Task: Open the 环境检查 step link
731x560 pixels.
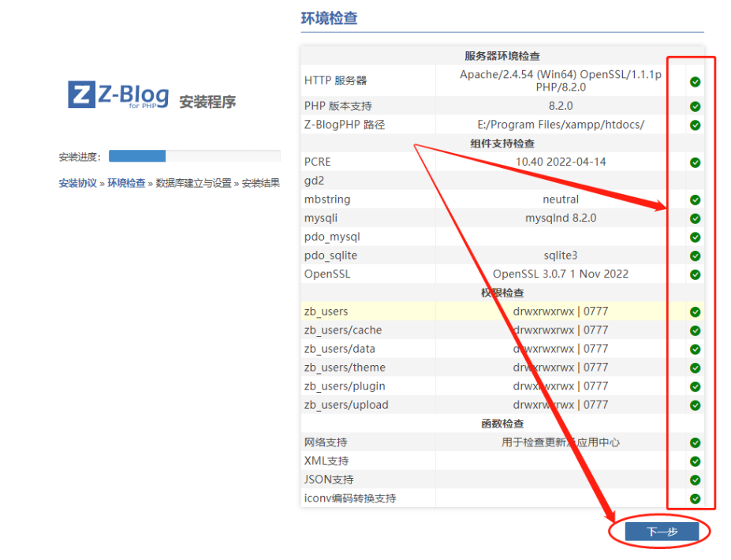Action: pos(126,183)
